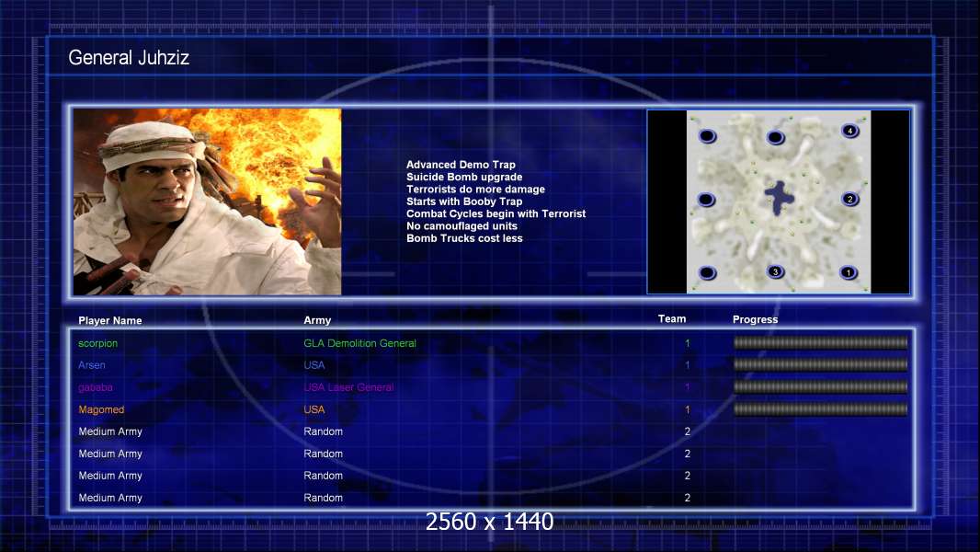The height and width of the screenshot is (552, 980).
Task: Click the General Juhziz portrait image
Action: [207, 201]
